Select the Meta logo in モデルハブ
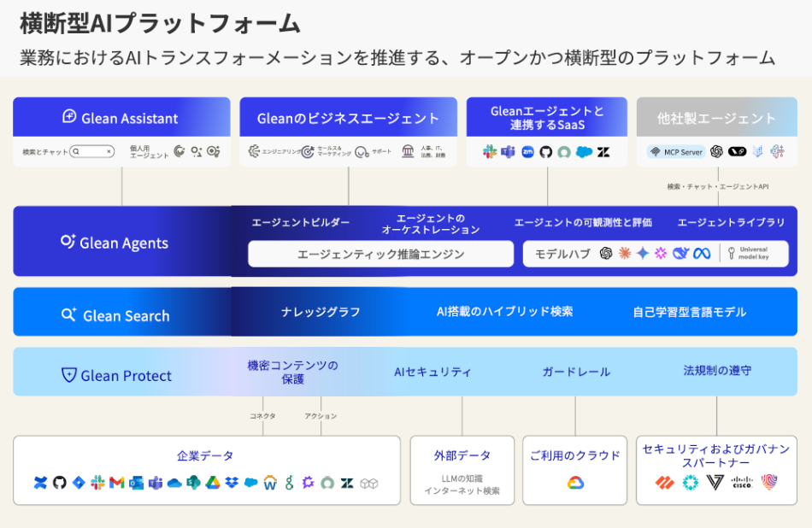 pyautogui.click(x=701, y=252)
